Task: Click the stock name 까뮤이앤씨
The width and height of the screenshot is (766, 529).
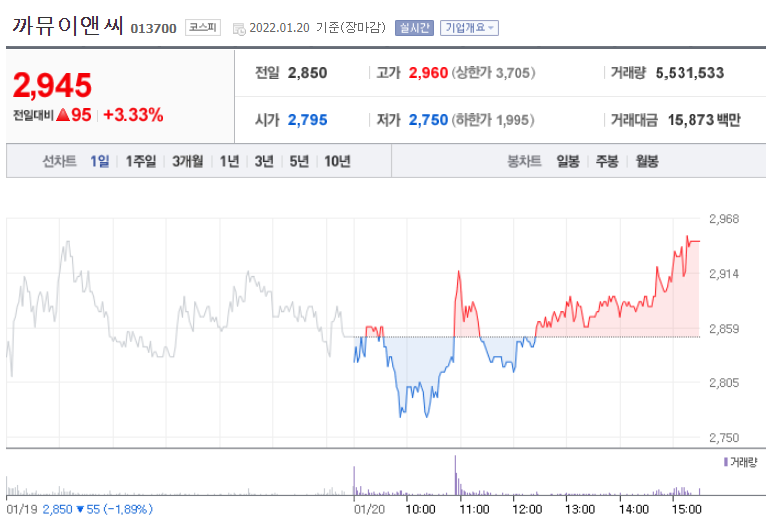Action: [67, 26]
